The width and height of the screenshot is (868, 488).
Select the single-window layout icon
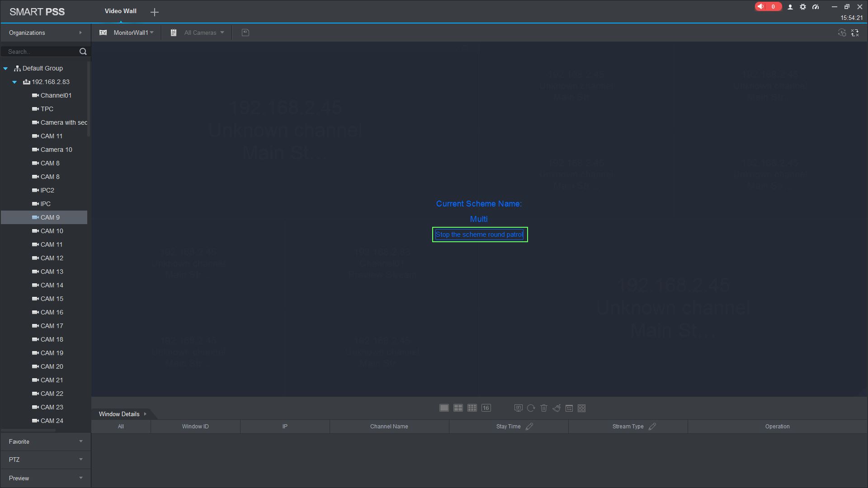click(x=444, y=408)
